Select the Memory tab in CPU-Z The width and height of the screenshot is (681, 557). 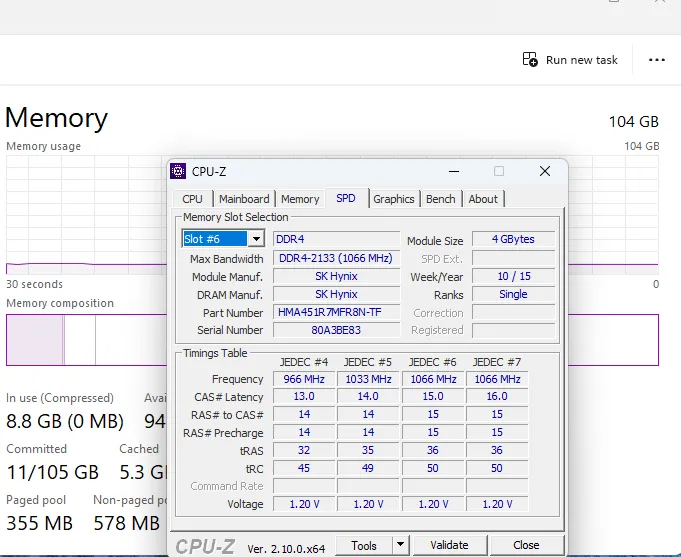point(300,199)
